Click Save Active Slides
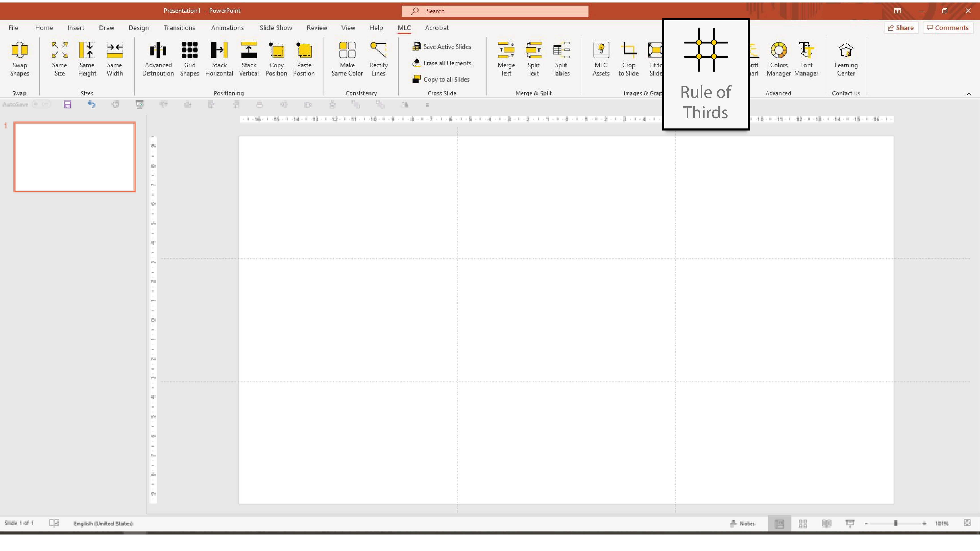The height and width of the screenshot is (551, 980). coord(442,46)
